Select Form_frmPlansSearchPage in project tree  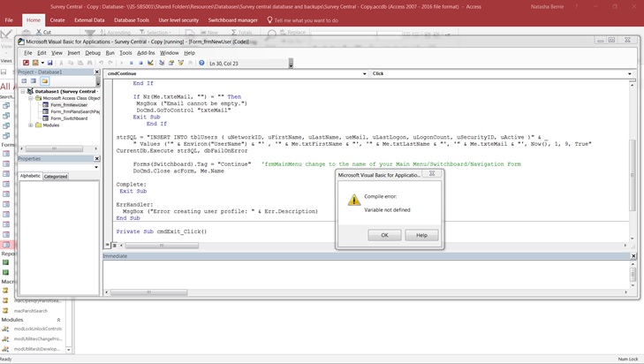pyautogui.click(x=75, y=111)
